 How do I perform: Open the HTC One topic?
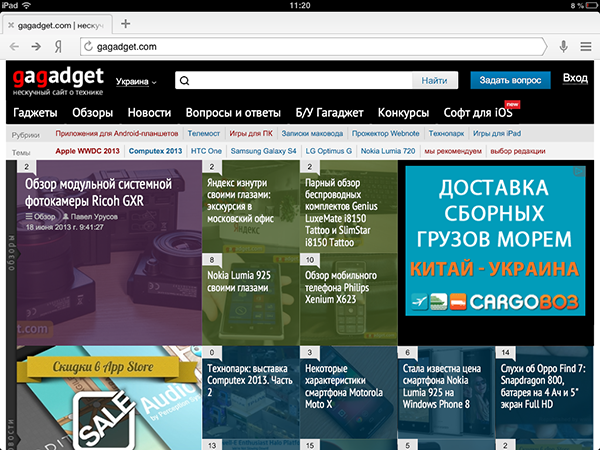point(206,151)
